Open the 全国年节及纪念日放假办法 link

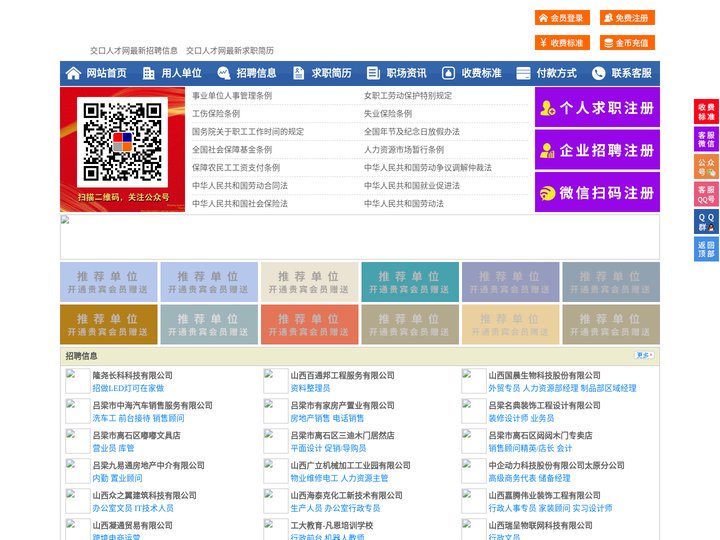coord(412,131)
